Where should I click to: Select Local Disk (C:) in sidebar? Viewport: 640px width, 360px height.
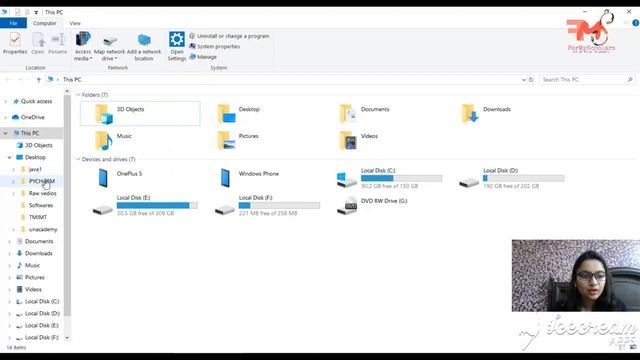[42, 301]
